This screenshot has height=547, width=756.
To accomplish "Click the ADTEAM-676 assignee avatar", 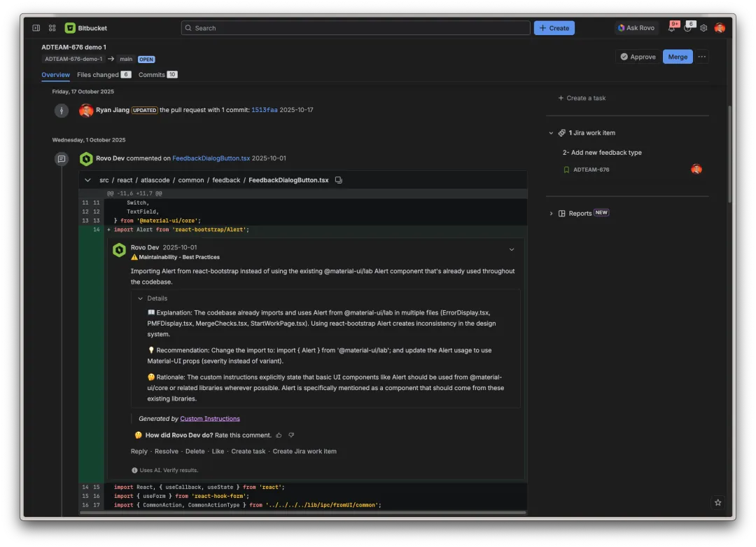I will tap(696, 169).
